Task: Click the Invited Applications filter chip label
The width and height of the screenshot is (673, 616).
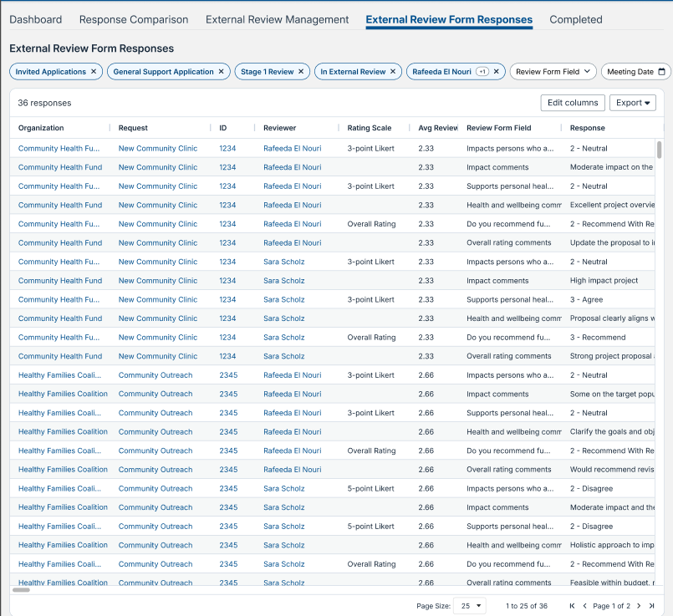Action: coord(51,72)
